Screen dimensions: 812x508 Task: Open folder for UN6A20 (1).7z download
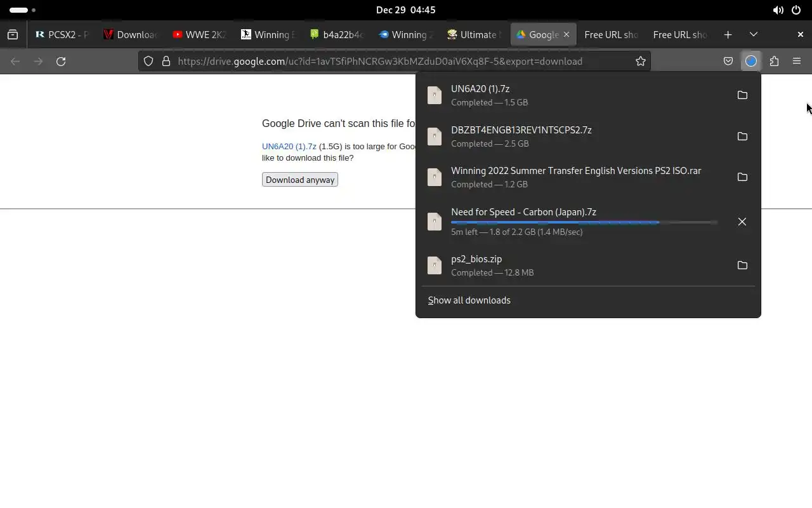tap(742, 95)
